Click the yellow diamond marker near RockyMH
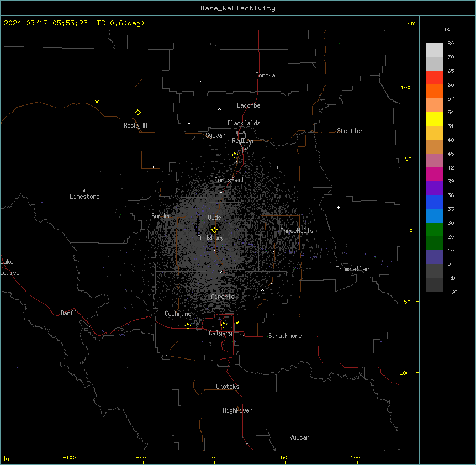Image resolution: width=476 pixels, height=465 pixels. tap(138, 113)
